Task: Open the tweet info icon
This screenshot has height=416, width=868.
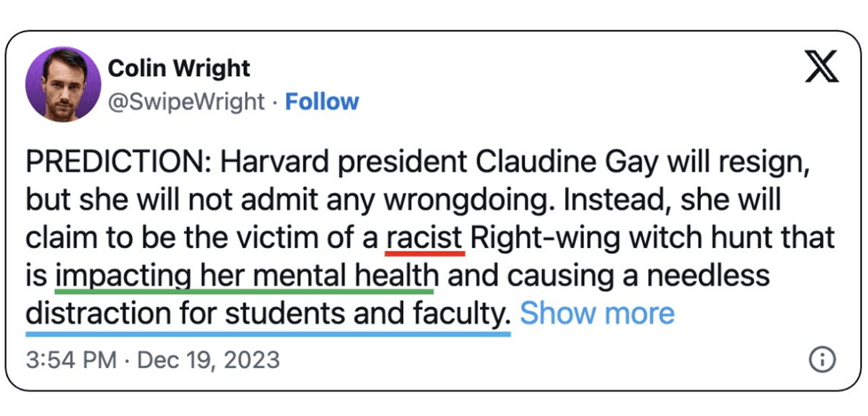Action: [822, 358]
